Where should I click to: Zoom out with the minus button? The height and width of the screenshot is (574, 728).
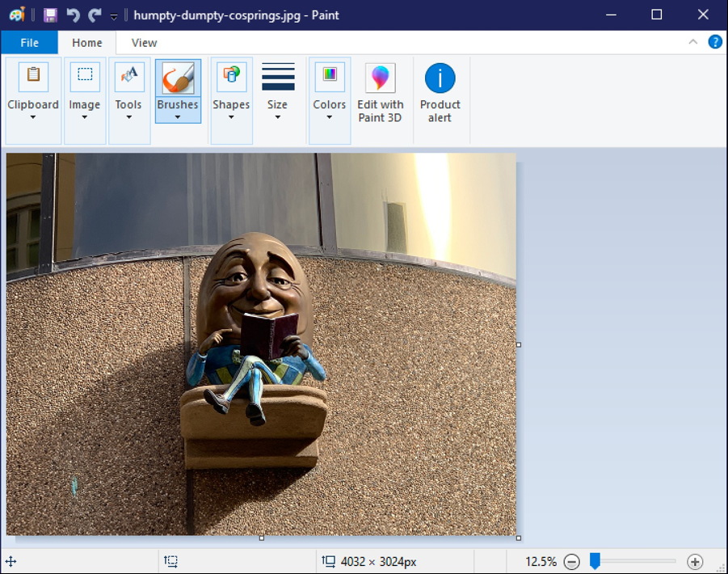pyautogui.click(x=571, y=561)
